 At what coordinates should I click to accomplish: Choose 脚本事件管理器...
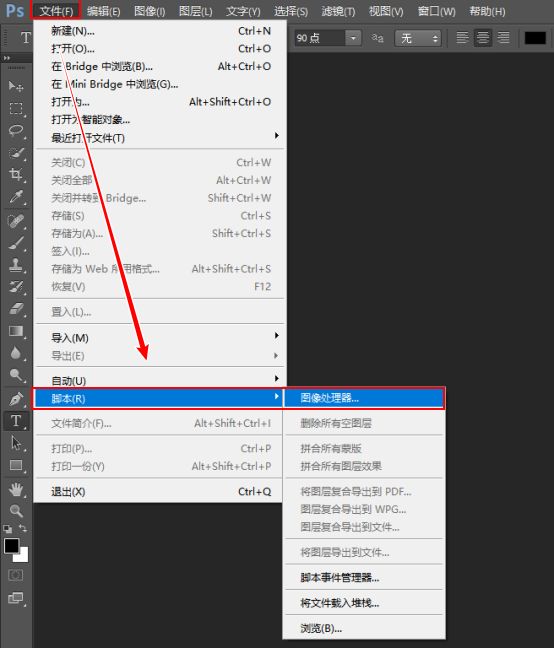(364, 577)
